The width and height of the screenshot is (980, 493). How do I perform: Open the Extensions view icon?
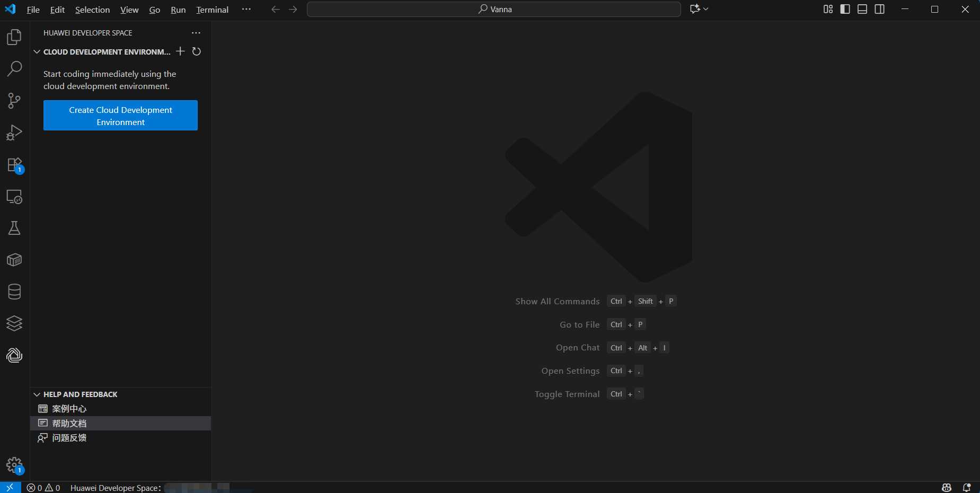(x=14, y=165)
